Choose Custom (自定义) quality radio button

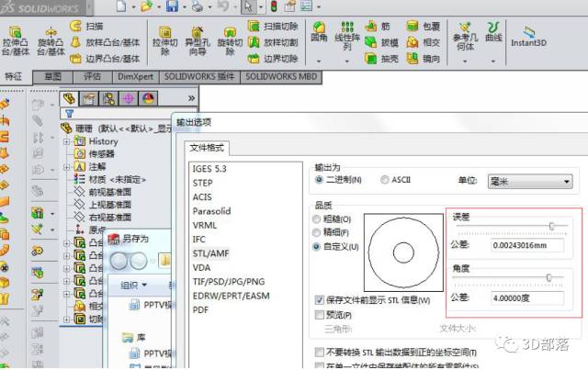316,247
